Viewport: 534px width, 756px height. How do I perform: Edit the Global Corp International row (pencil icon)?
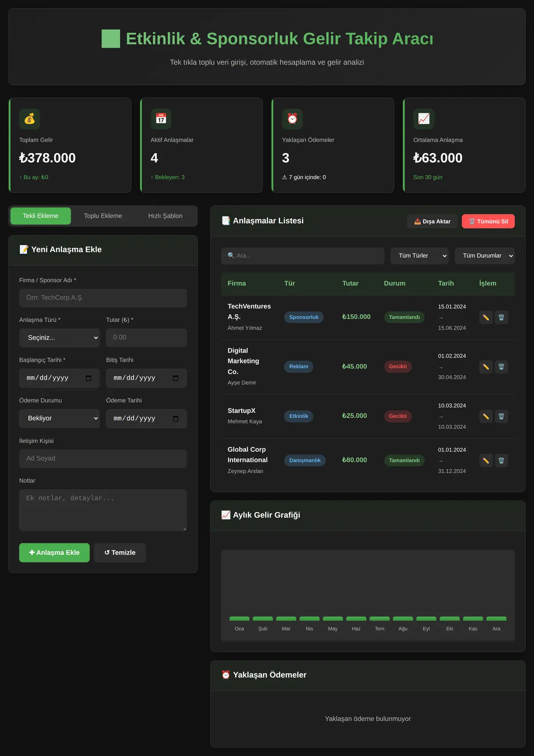[x=486, y=460]
